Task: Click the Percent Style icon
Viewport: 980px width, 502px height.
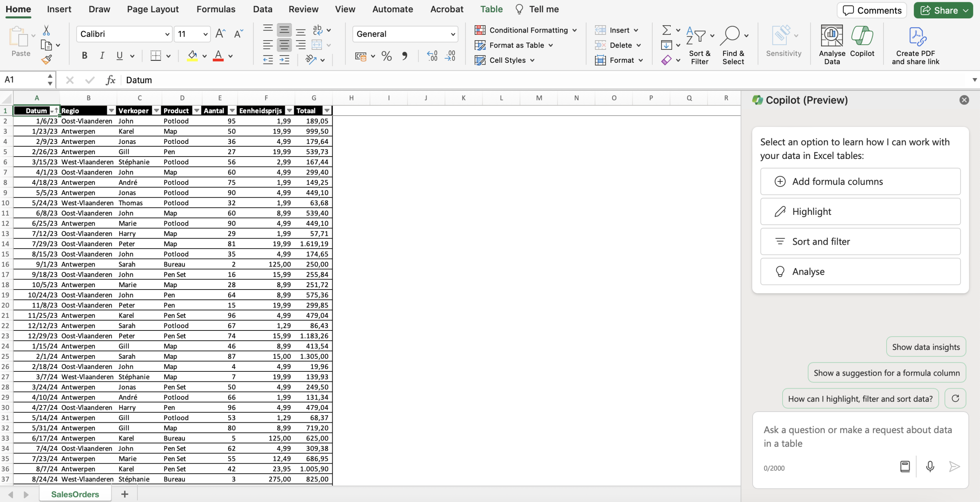Action: pyautogui.click(x=387, y=56)
